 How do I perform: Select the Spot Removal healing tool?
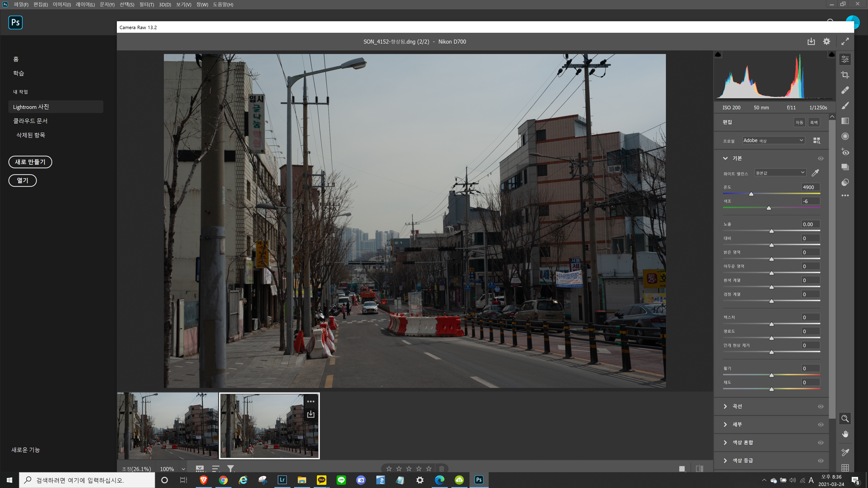click(845, 90)
